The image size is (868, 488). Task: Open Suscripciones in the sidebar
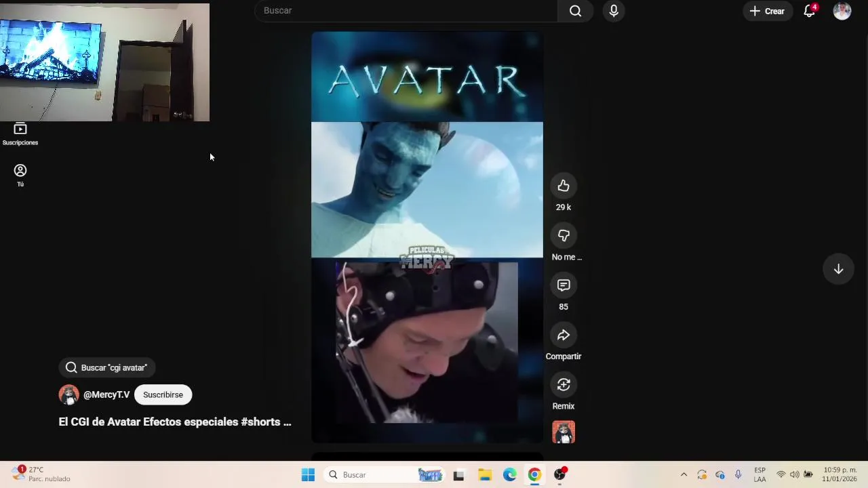(20, 134)
